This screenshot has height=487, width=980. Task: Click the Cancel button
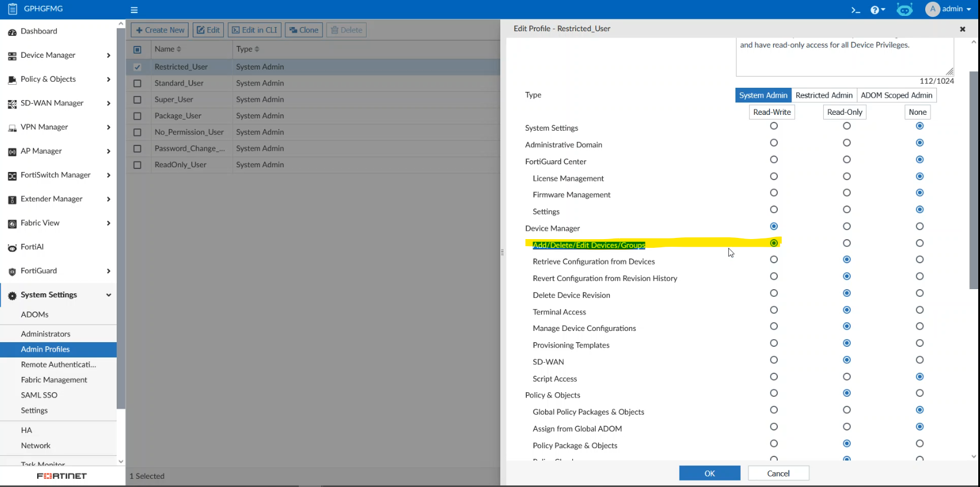(778, 473)
